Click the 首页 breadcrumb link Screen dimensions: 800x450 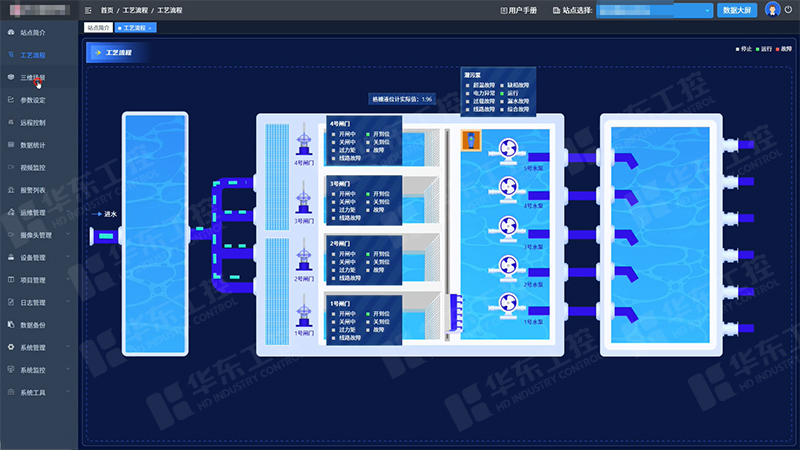pyautogui.click(x=107, y=10)
